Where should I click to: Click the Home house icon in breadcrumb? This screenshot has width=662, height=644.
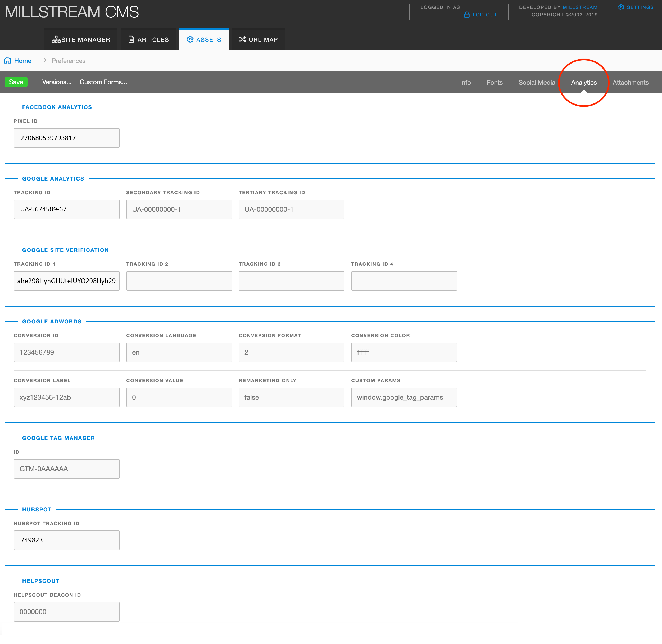click(7, 61)
